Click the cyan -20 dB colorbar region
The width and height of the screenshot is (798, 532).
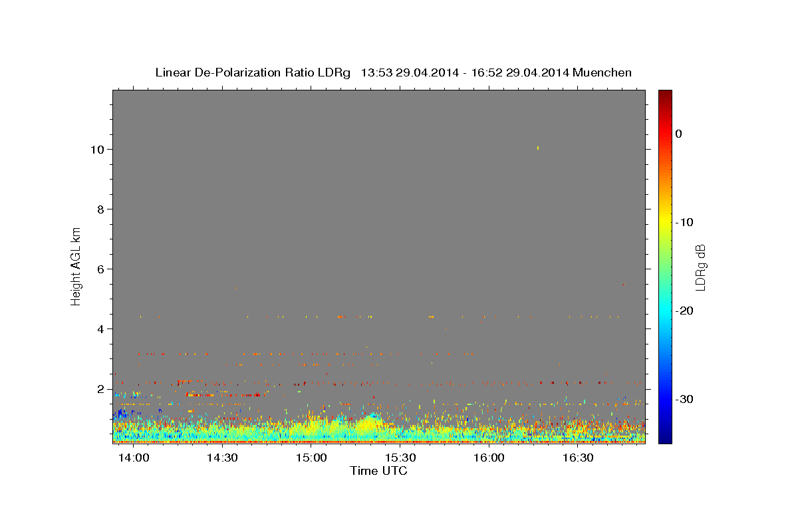coord(665,311)
